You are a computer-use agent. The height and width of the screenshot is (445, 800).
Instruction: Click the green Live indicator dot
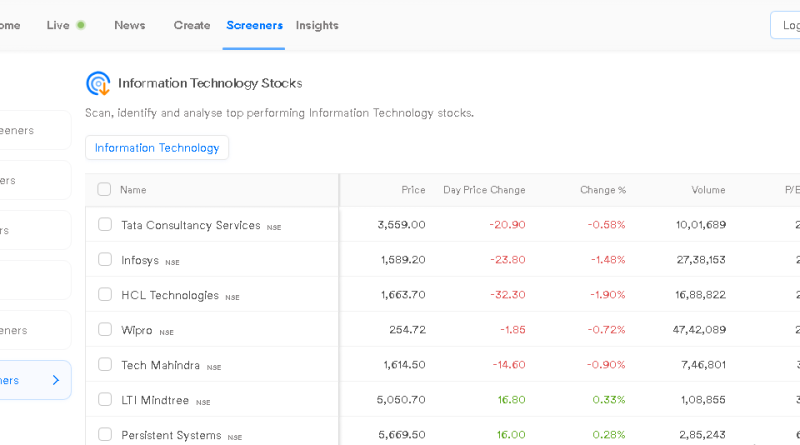[81, 25]
